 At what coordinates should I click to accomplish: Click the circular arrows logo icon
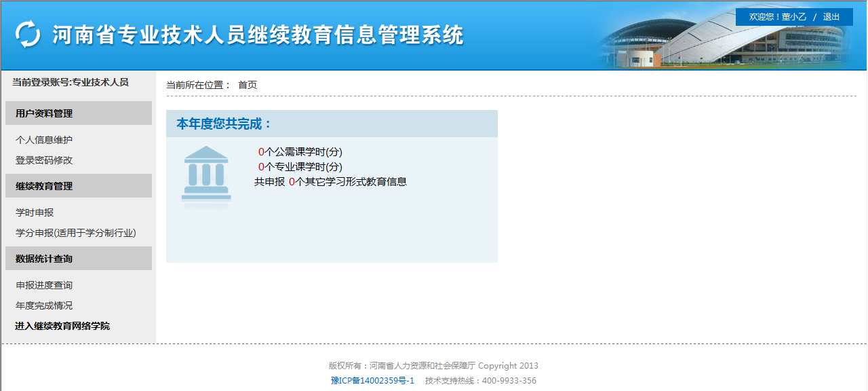click(x=28, y=35)
